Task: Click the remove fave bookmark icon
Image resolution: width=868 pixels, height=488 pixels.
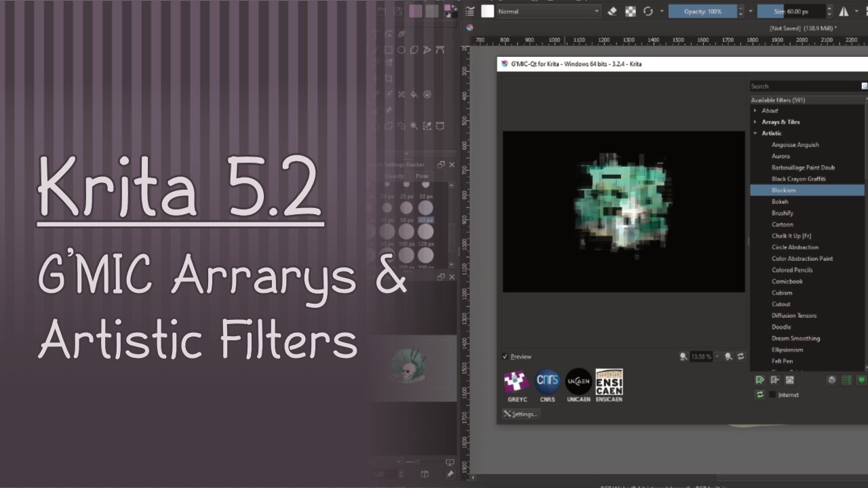Action: [775, 380]
